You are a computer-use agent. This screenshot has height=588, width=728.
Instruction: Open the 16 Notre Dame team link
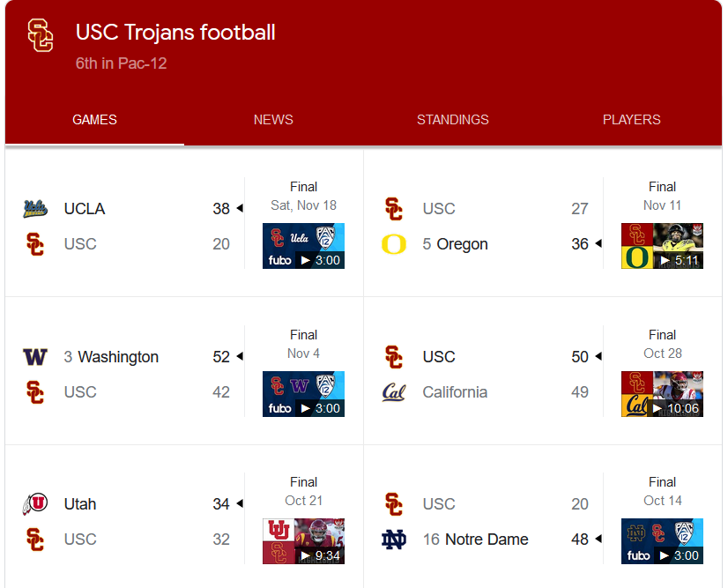(x=475, y=540)
